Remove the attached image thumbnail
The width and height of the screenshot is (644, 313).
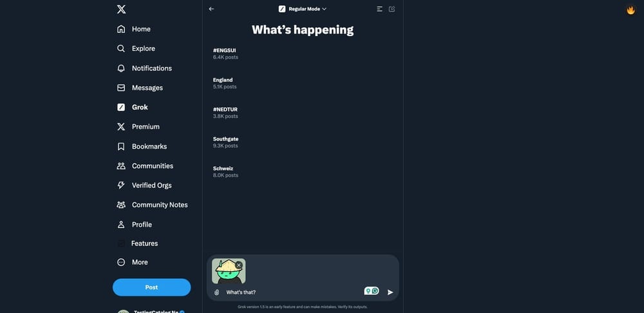tap(239, 265)
